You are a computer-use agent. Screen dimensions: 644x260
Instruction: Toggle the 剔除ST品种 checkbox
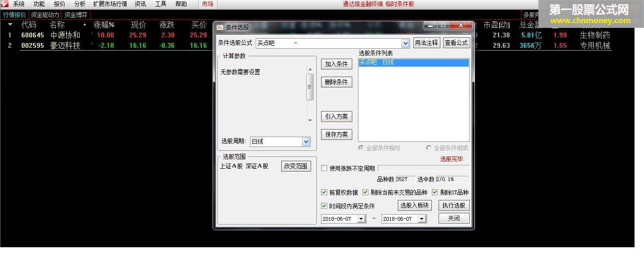tap(435, 192)
